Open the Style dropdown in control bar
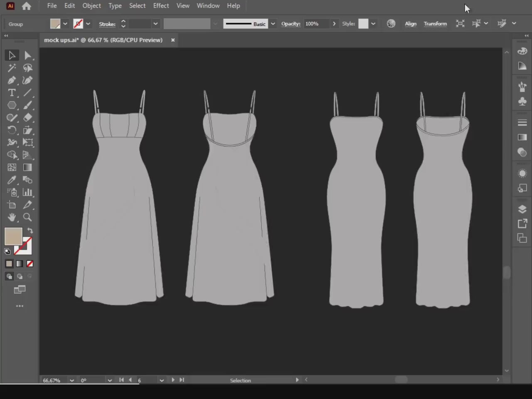The height and width of the screenshot is (399, 532). 373,24
